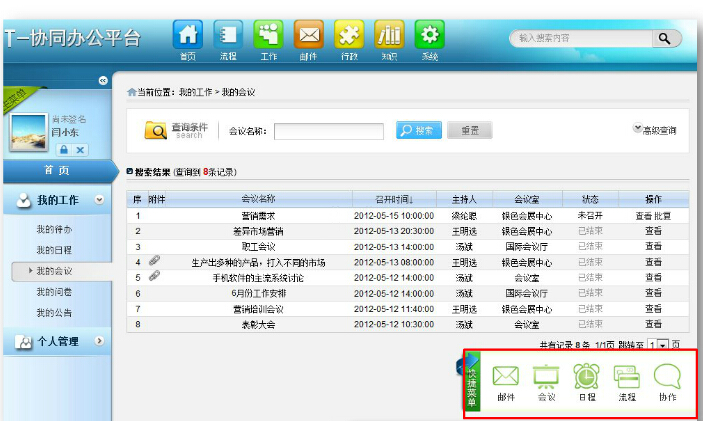Click the 查询条件 folder search icon
The width and height of the screenshot is (703, 421).
click(x=155, y=130)
